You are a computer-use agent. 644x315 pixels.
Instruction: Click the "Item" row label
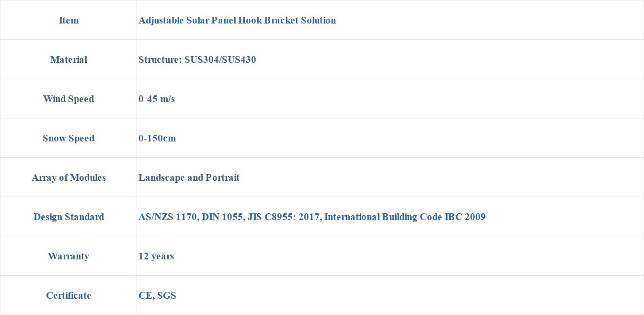tap(69, 20)
